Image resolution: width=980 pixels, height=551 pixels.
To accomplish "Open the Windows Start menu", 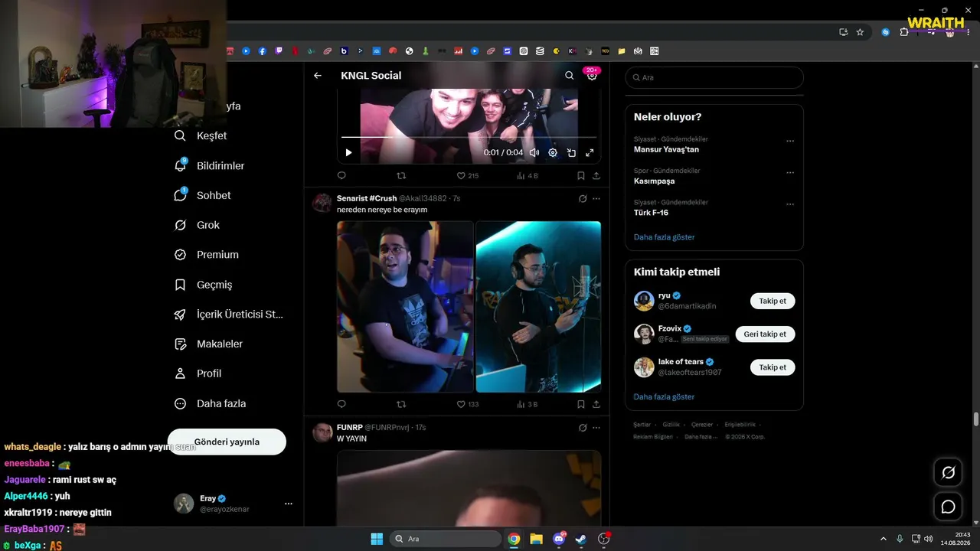I will click(x=377, y=539).
